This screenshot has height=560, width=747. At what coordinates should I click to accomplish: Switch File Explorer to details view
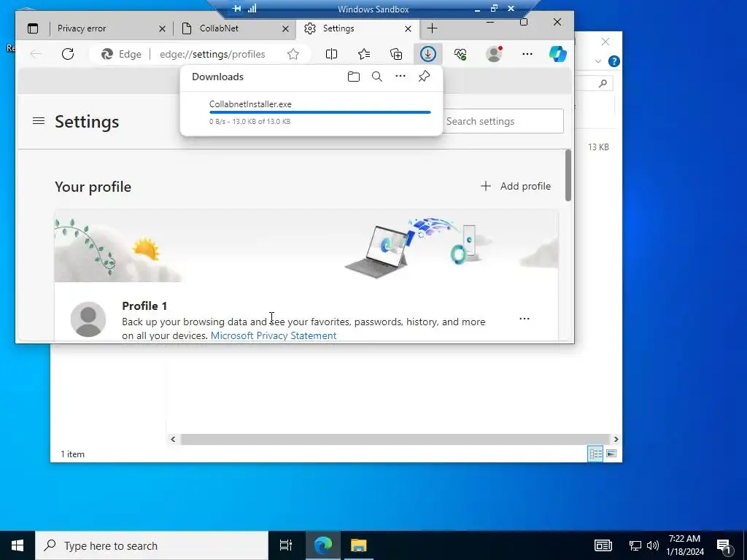595,454
